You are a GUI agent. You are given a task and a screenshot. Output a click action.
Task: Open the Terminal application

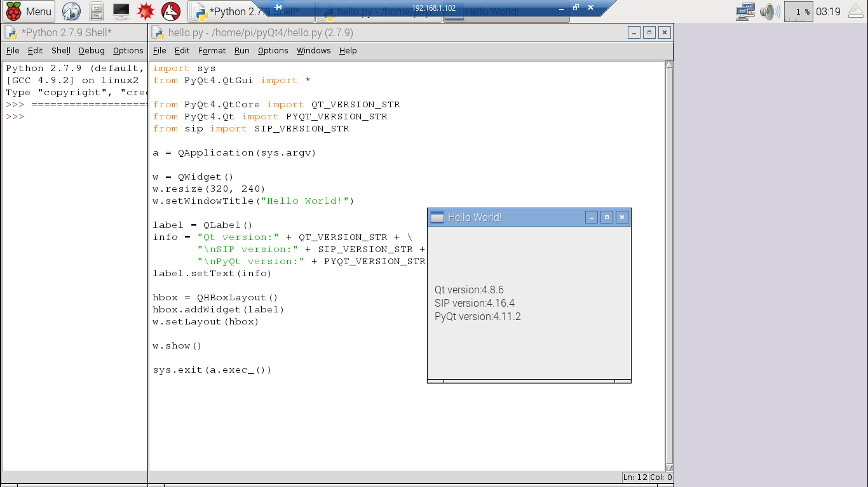(x=120, y=10)
